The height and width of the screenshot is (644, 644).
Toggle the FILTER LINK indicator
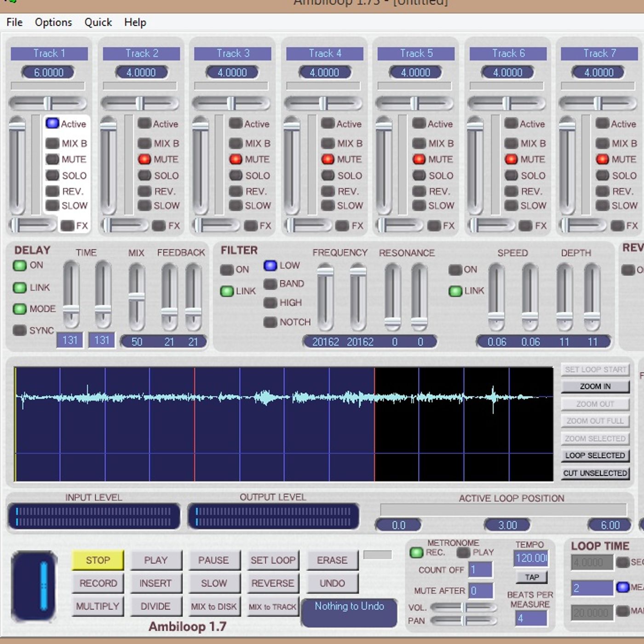click(227, 291)
